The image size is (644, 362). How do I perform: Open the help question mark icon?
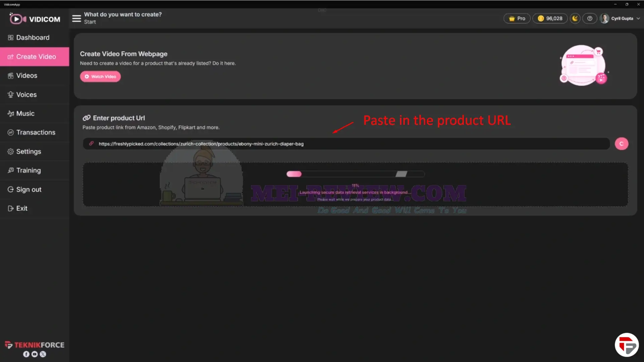coord(590,18)
